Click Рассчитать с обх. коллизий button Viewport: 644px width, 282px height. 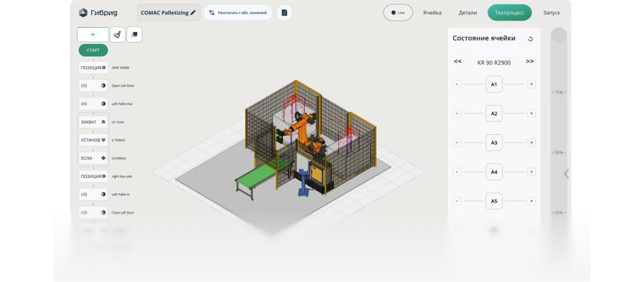click(x=238, y=13)
